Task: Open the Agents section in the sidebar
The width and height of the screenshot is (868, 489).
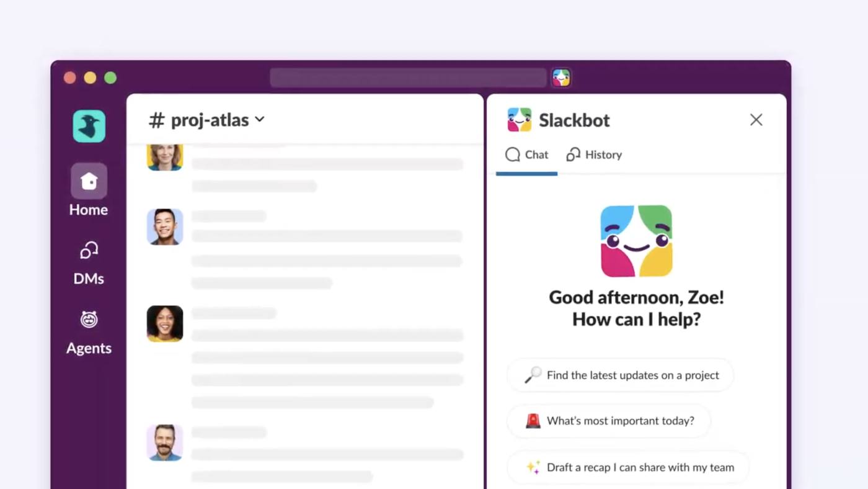Action: pos(89,332)
